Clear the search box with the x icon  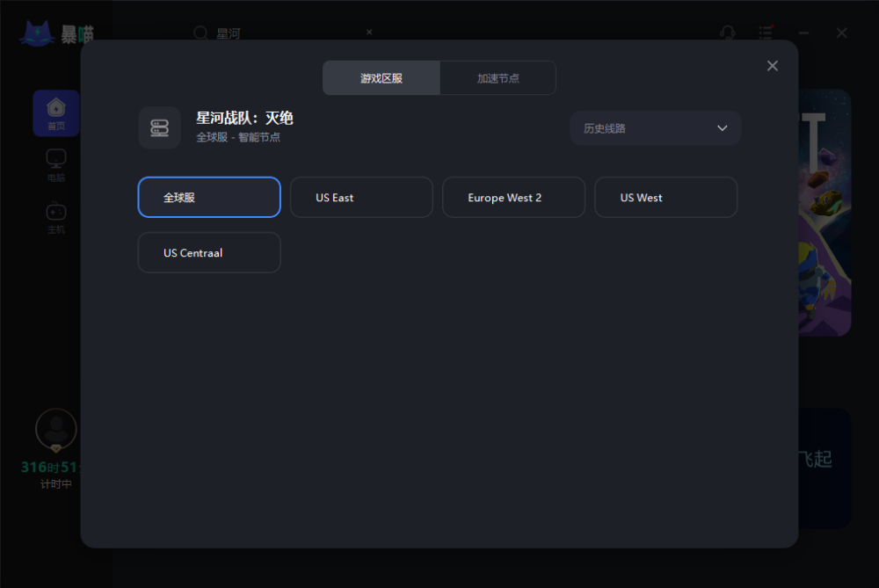(x=369, y=32)
